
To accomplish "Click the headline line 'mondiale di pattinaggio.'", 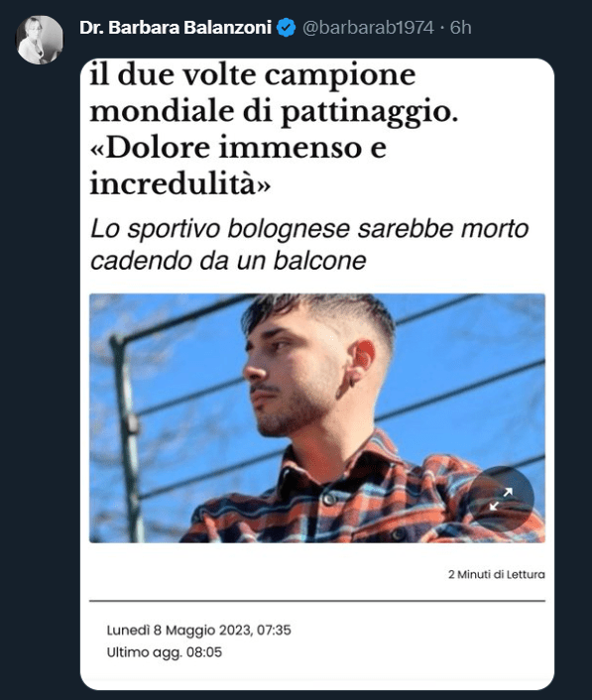I will coord(274,111).
